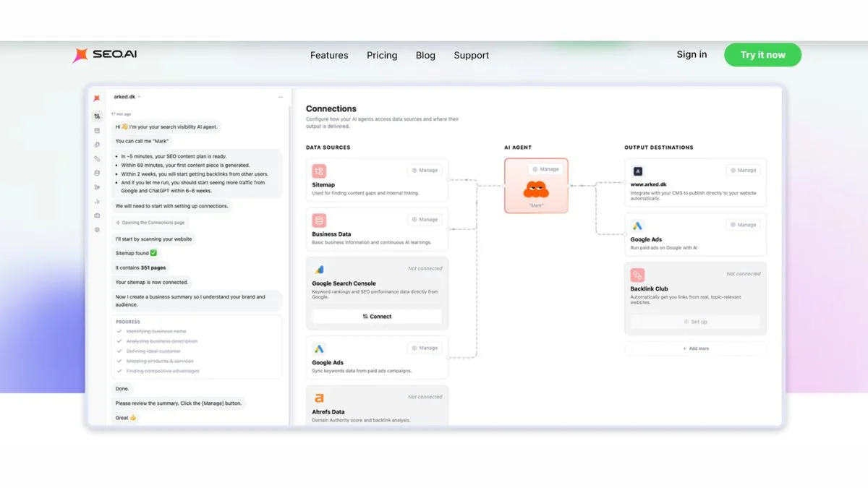868x488 pixels.
Task: Open the copy documents icon in sidebar
Action: [97, 145]
